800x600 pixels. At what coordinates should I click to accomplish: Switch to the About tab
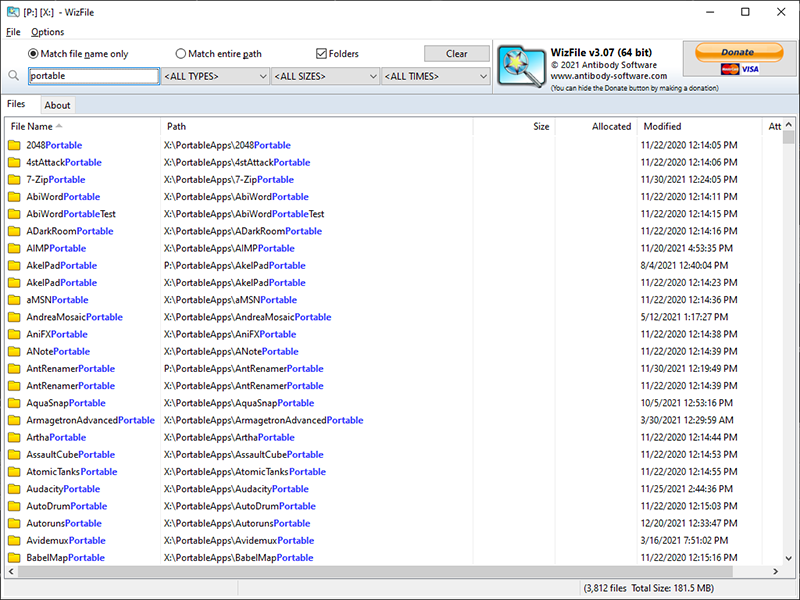pyautogui.click(x=57, y=105)
